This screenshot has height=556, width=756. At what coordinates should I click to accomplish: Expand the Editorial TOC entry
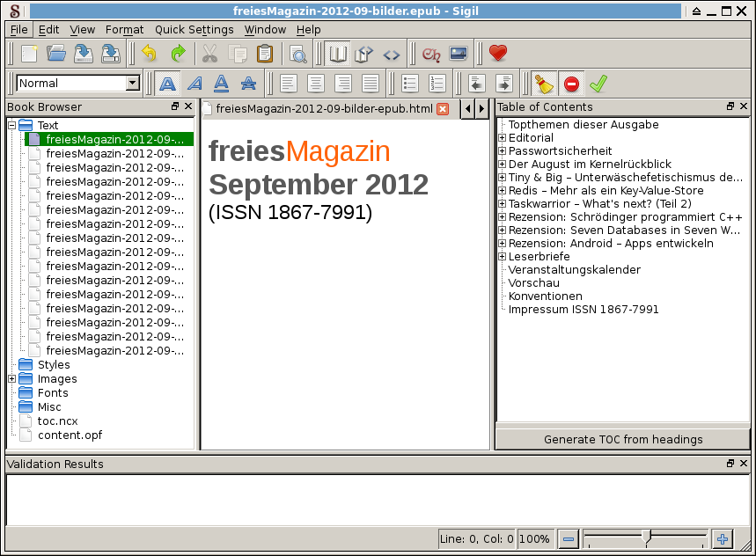(502, 138)
